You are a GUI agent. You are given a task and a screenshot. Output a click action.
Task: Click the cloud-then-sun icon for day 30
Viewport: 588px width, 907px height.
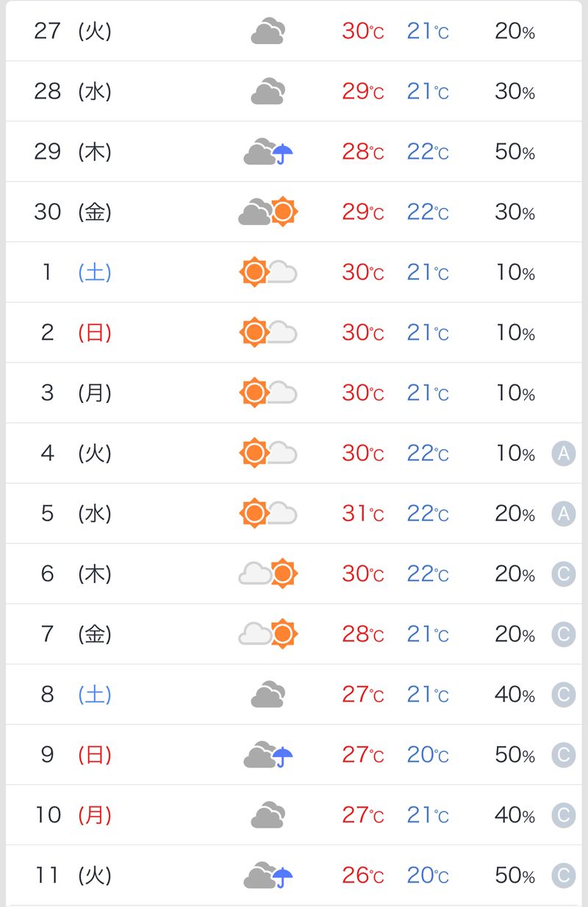(x=268, y=212)
